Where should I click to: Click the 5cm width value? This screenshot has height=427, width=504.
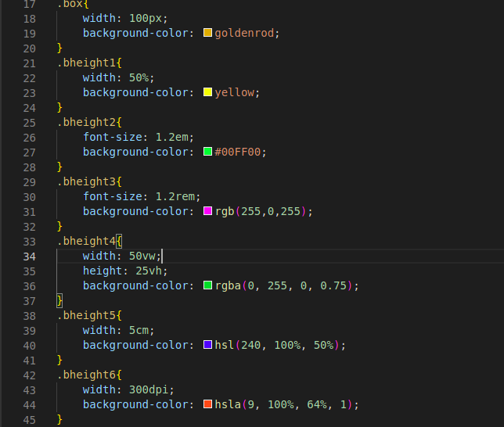(x=139, y=330)
